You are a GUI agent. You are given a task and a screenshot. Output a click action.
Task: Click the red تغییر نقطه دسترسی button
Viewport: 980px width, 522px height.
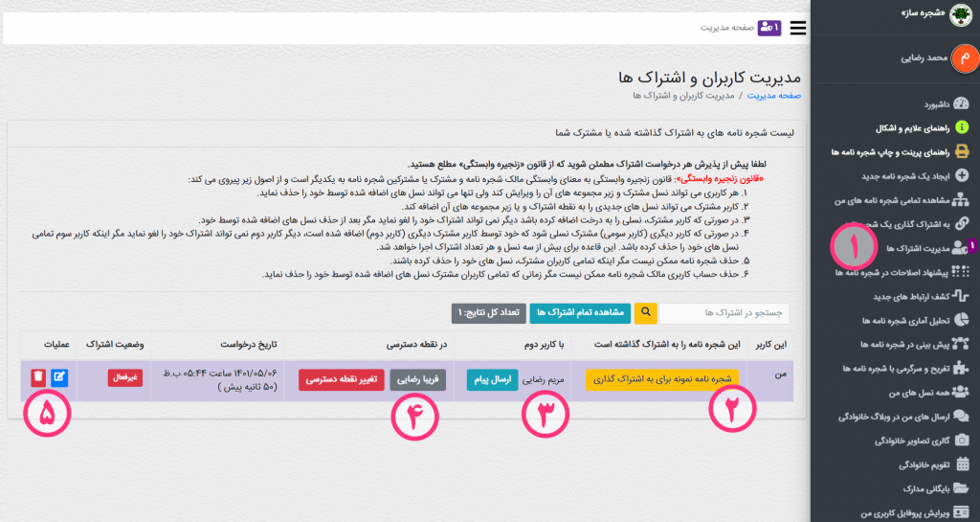pyautogui.click(x=342, y=379)
